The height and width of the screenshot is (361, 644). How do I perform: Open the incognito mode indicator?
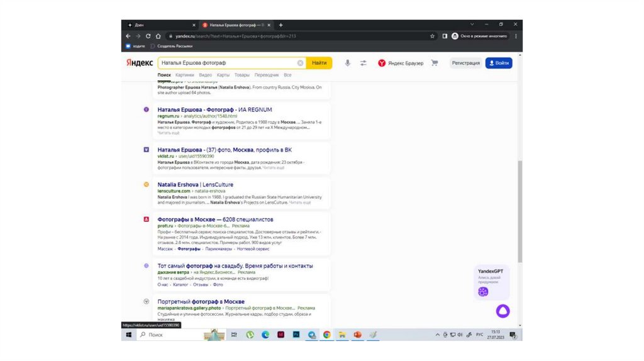point(479,36)
